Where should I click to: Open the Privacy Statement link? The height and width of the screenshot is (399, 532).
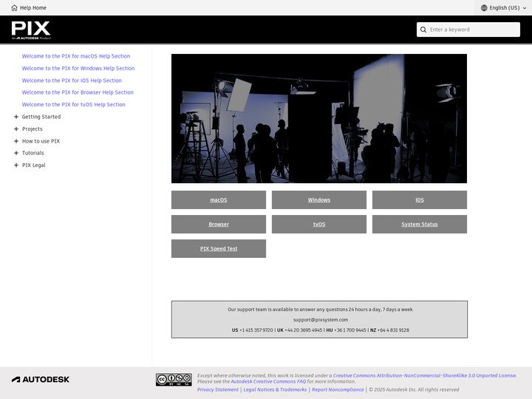(x=218, y=389)
